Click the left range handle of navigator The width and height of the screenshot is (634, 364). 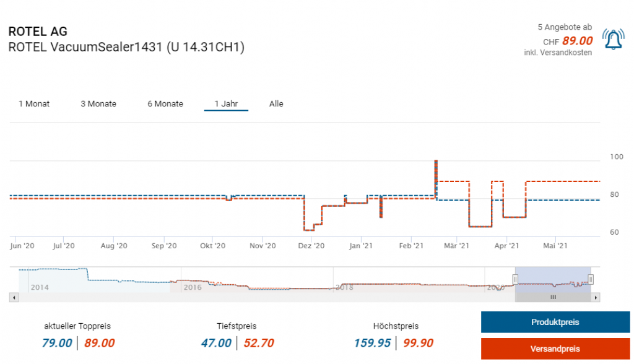coord(515,279)
